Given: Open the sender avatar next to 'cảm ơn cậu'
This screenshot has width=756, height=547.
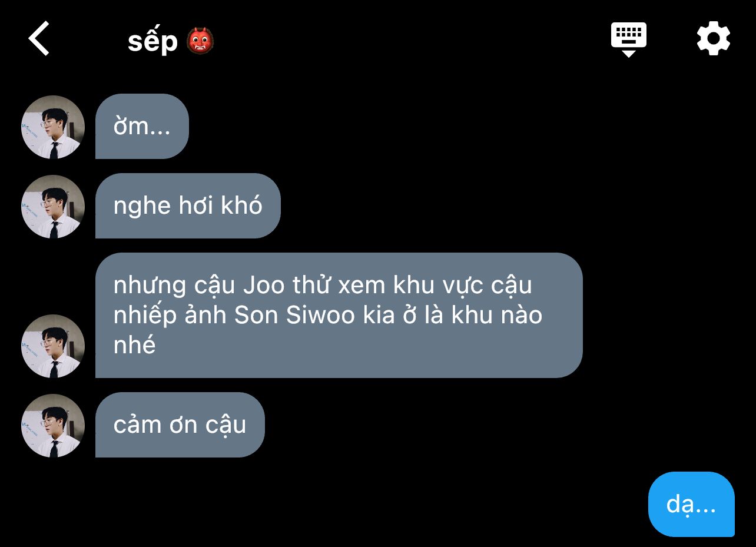Looking at the screenshot, I should click(53, 426).
